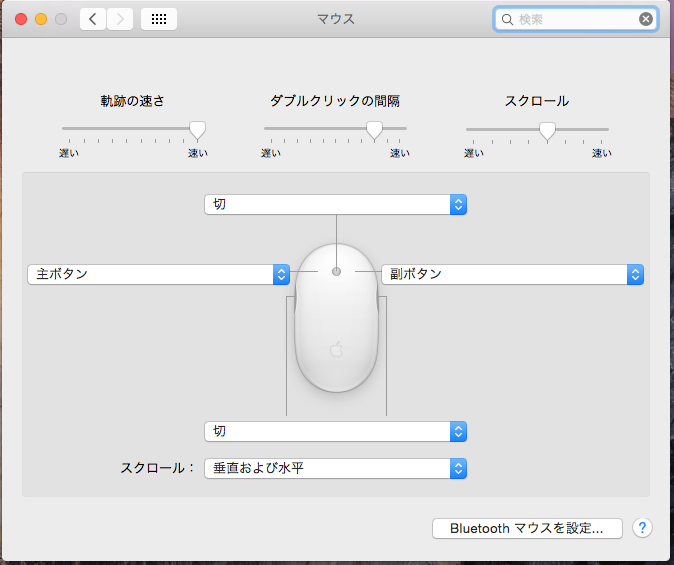The width and height of the screenshot is (674, 565).
Task: Click 遅い under the tracking speed slider
Action: (69, 153)
